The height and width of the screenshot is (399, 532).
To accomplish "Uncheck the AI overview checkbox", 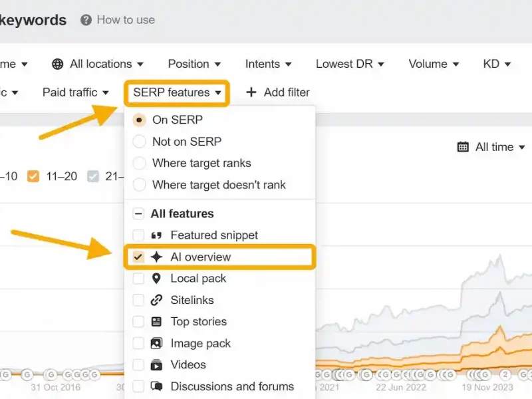I will coord(138,257).
